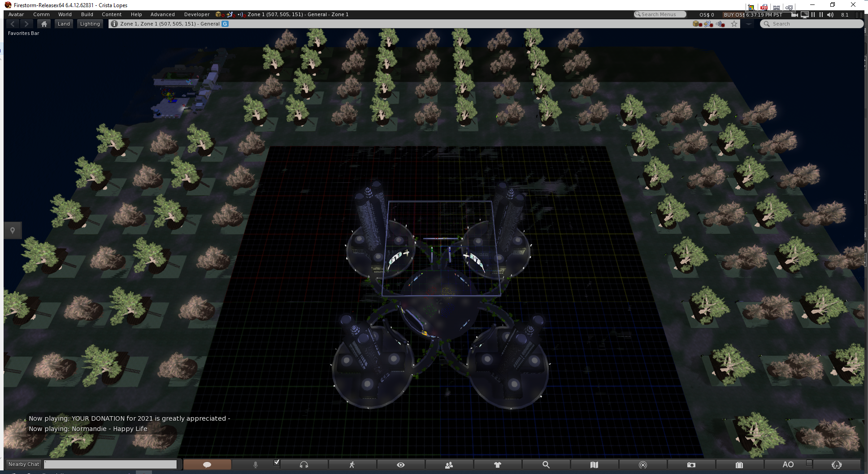Pause the first media playback control

tap(813, 14)
